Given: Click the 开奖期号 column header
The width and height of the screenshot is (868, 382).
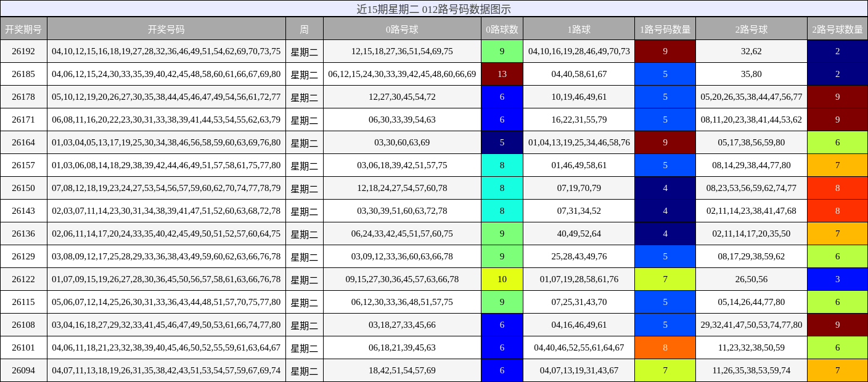Looking at the screenshot, I should pyautogui.click(x=23, y=29).
